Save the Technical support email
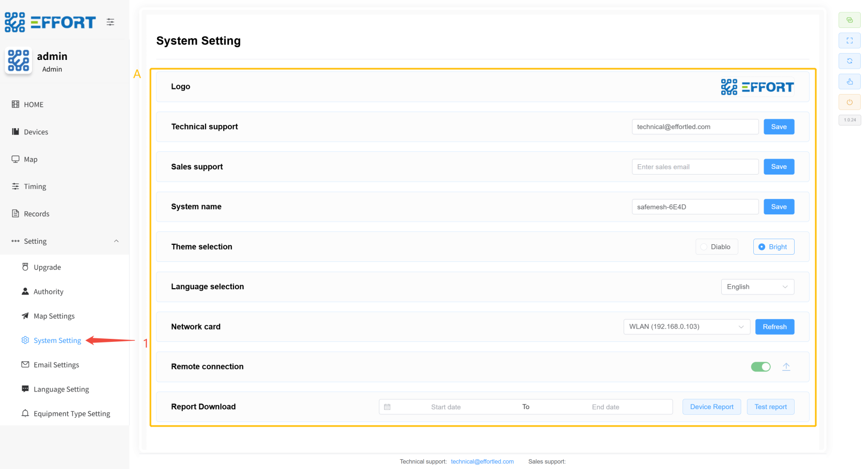Screen dimensions: 868x469 779,127
